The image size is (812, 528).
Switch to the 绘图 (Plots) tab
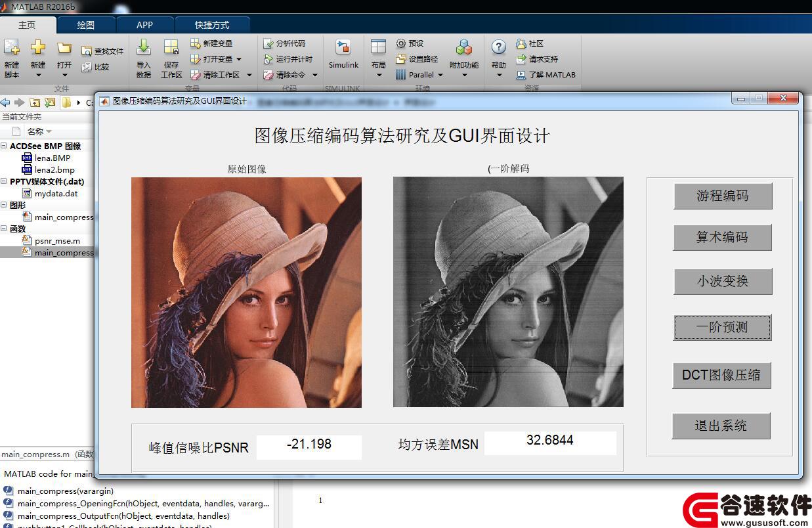pos(86,25)
